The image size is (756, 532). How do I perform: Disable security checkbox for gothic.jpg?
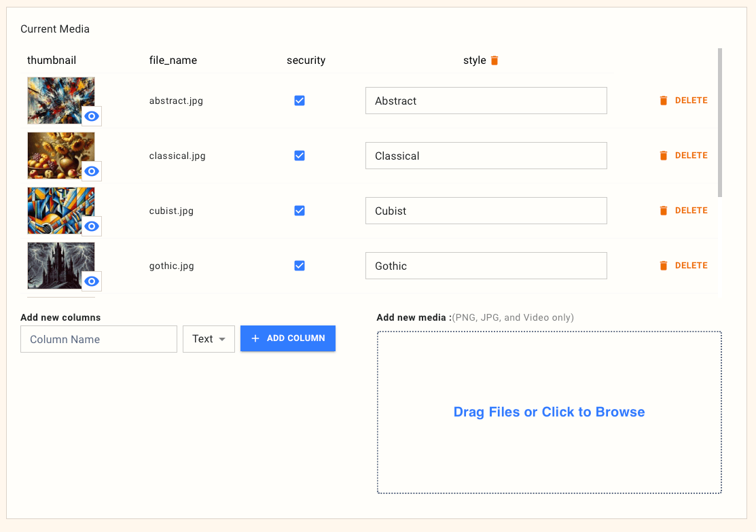point(300,266)
